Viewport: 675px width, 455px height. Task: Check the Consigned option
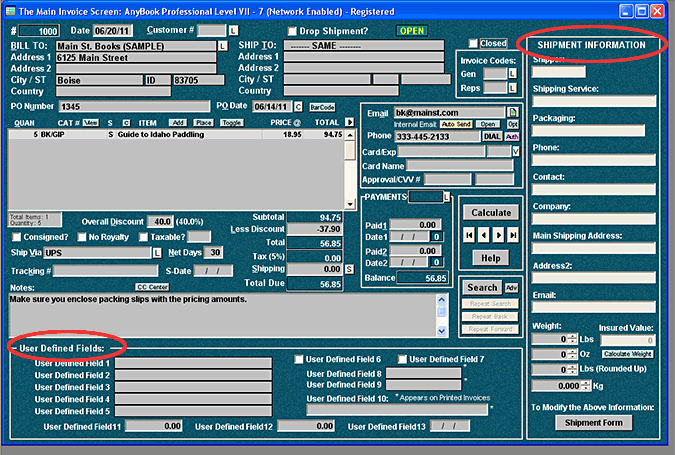tap(17, 237)
